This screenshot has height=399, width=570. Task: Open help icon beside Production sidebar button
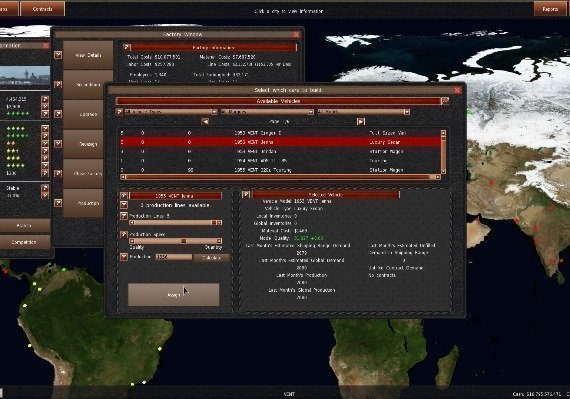58,203
